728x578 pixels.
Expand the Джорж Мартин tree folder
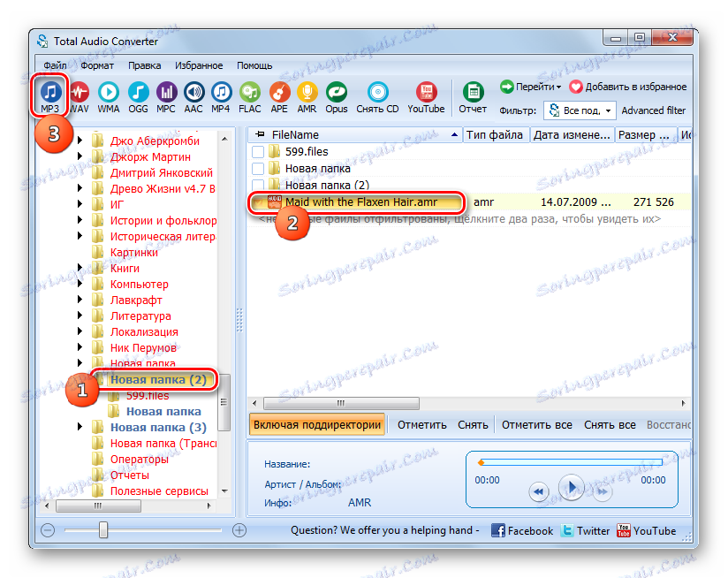coord(80,156)
